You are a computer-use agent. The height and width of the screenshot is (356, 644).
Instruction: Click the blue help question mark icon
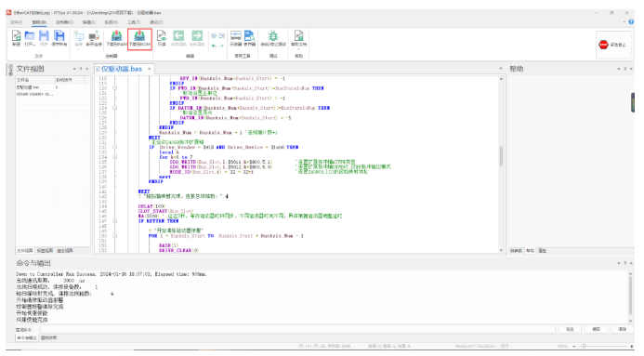tap(631, 21)
